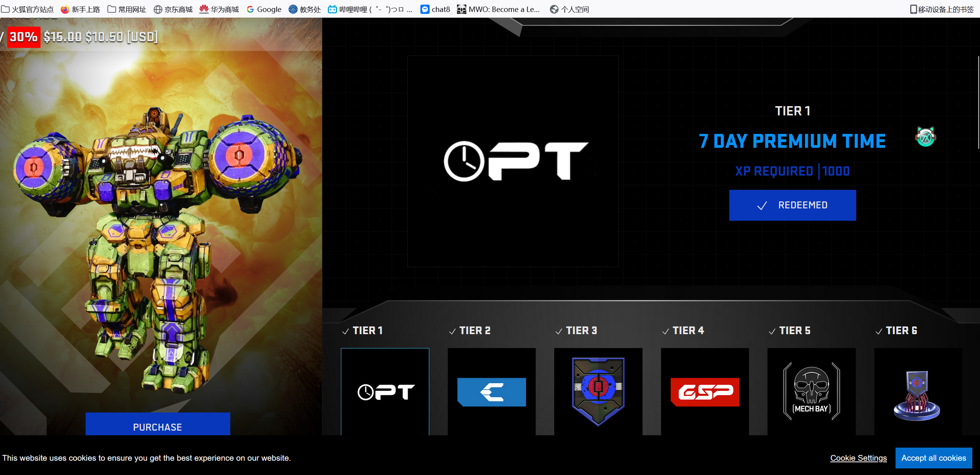Click the TIER 1 label with checkmark
The height and width of the screenshot is (475, 980).
point(362,331)
